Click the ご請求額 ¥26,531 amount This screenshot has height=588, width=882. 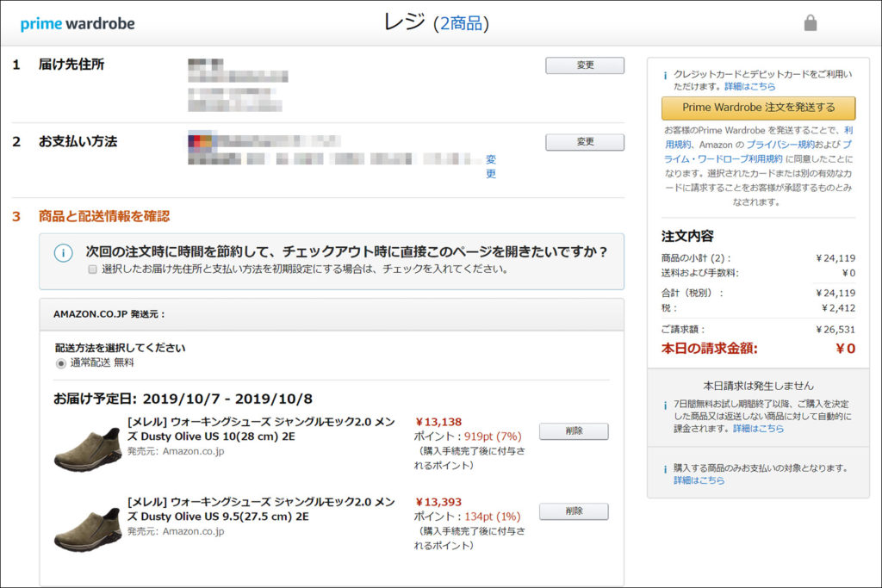pyautogui.click(x=835, y=330)
